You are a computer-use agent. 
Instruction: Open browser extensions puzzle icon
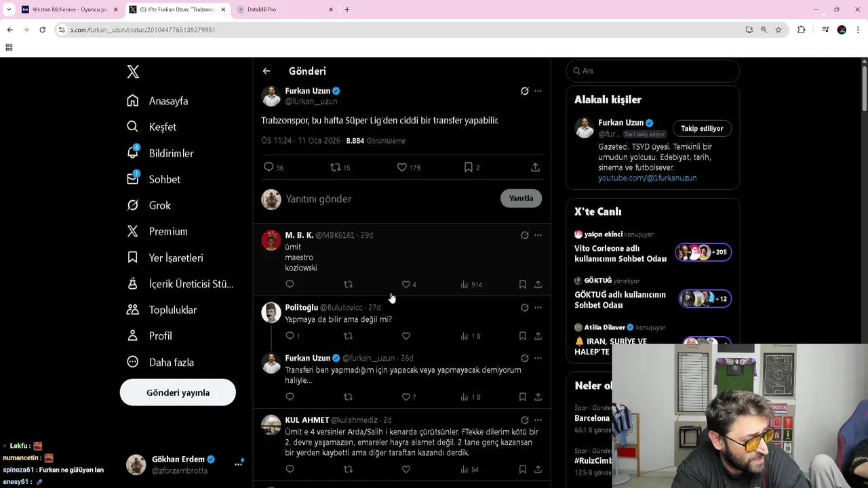click(x=802, y=30)
